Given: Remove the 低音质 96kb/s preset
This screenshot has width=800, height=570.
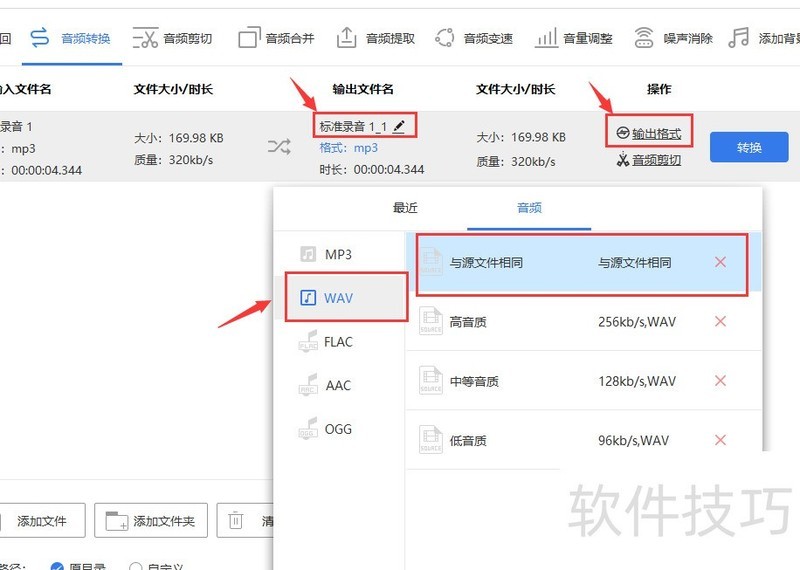Looking at the screenshot, I should tap(720, 439).
